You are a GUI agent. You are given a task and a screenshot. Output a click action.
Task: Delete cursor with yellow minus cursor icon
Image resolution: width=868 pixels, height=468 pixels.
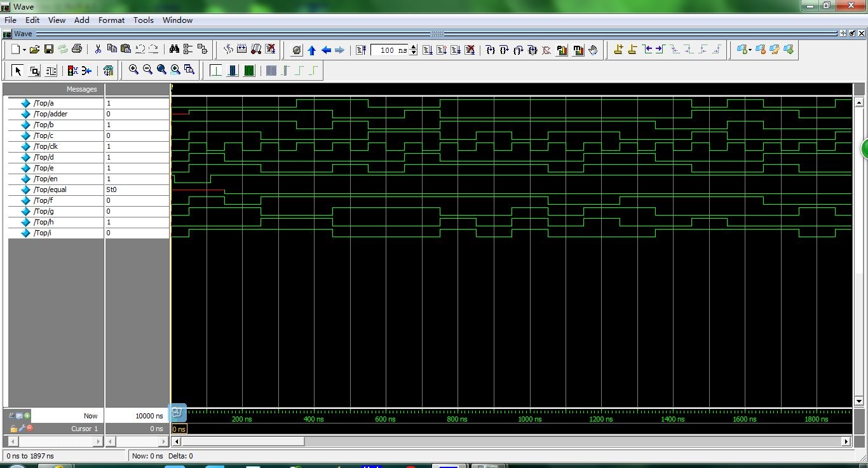(632, 49)
